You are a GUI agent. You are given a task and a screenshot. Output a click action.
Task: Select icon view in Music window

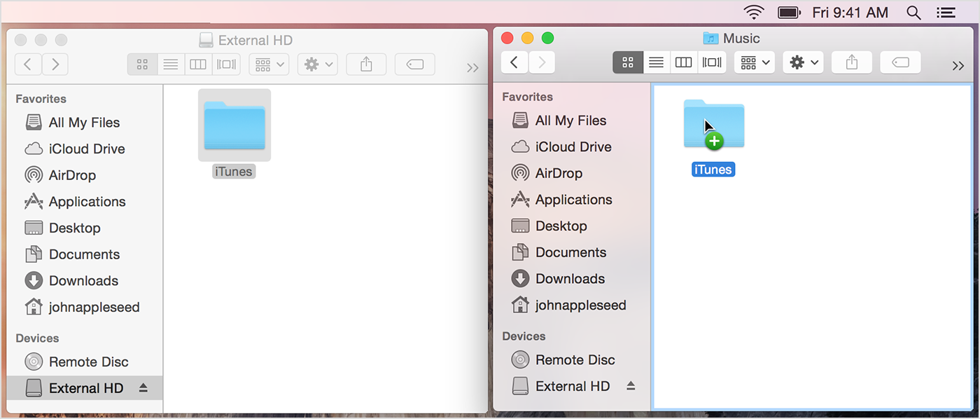(x=628, y=62)
